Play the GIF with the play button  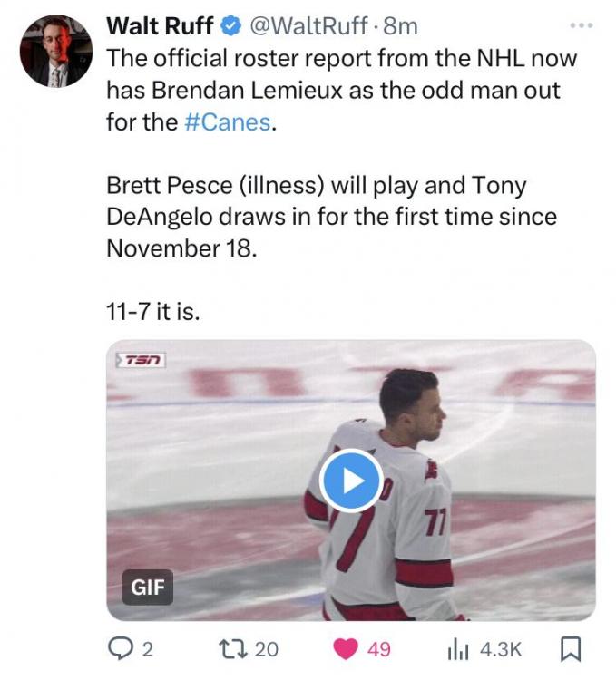pos(351,481)
